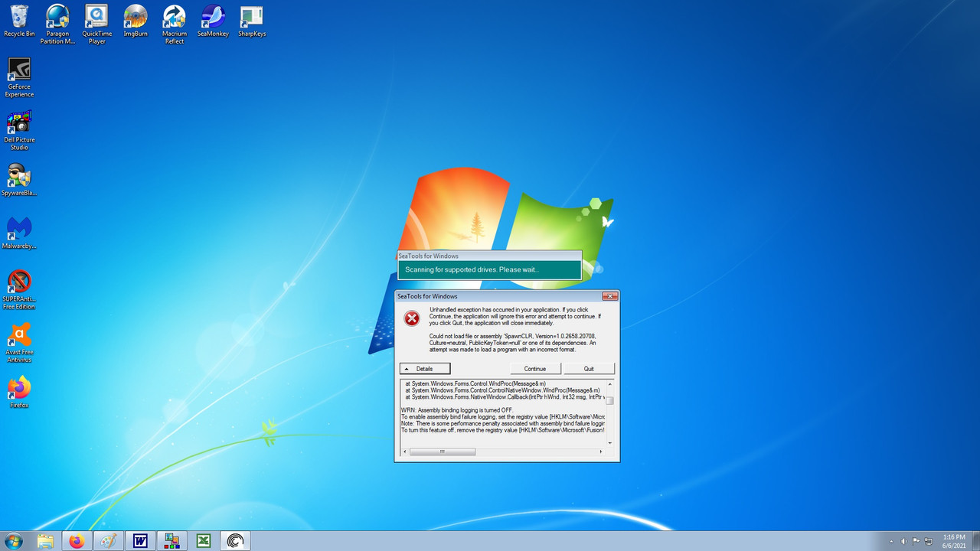This screenshot has width=980, height=551.
Task: Click the Show Desktop strip at taskbar end
Action: pos(975,541)
